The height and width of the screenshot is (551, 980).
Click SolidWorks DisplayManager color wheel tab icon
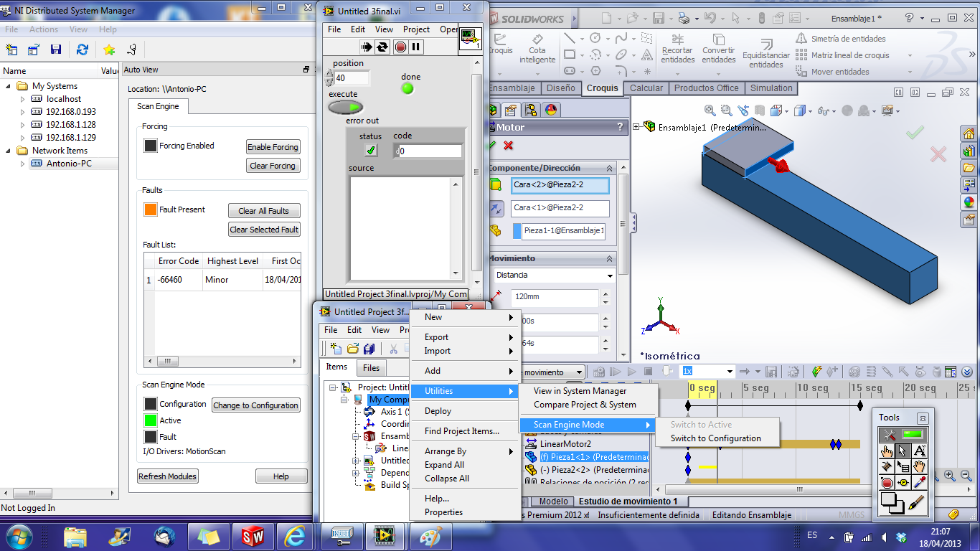tap(551, 110)
